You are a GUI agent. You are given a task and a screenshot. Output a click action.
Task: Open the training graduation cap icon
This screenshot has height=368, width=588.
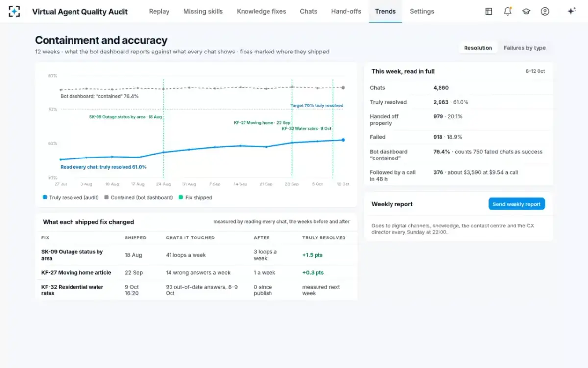point(526,11)
